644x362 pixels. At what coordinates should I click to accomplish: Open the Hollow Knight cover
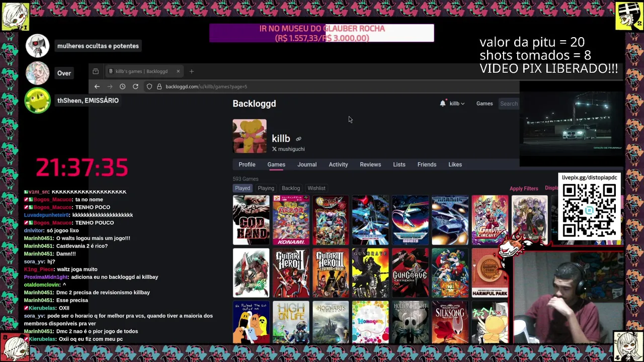click(410, 322)
